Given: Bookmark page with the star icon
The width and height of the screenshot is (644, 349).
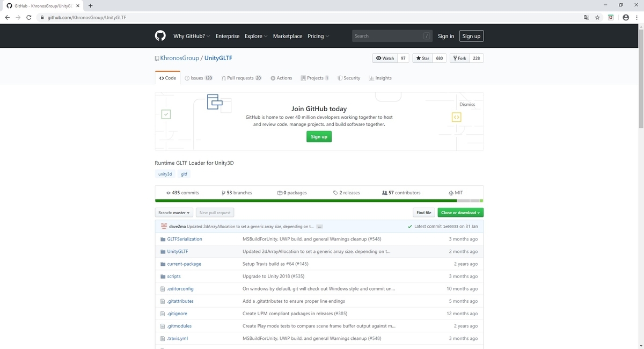Looking at the screenshot, I should click(597, 17).
